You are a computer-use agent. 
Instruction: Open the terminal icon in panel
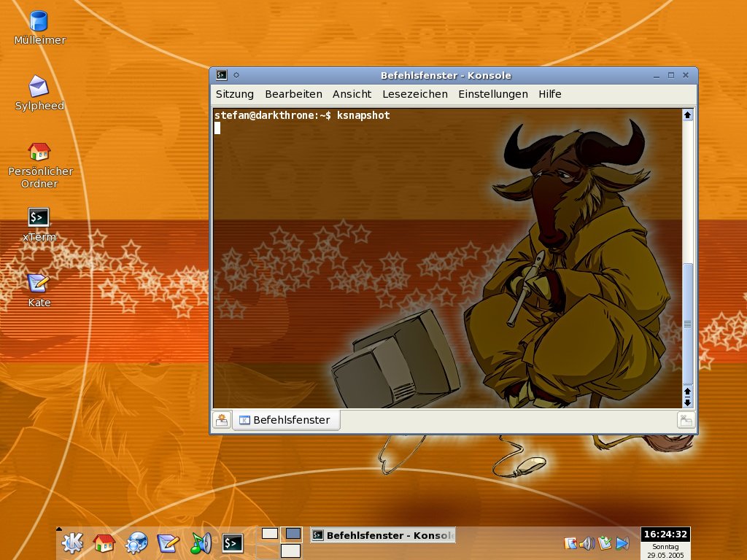click(x=233, y=542)
